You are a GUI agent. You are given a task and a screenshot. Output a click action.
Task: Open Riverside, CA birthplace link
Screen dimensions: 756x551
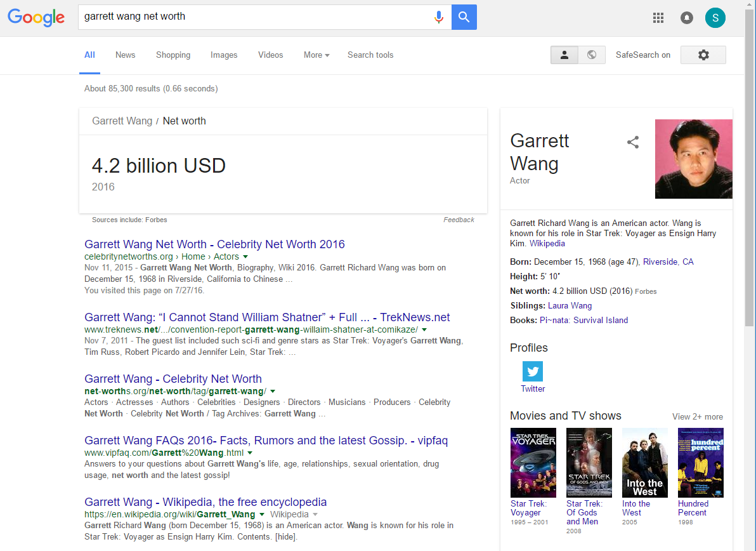[x=668, y=262]
